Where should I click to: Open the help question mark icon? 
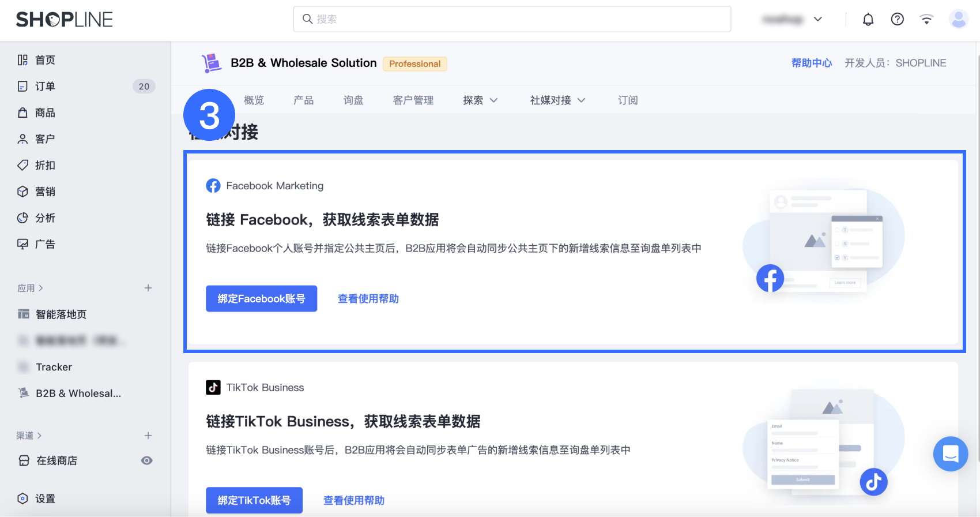pos(898,20)
